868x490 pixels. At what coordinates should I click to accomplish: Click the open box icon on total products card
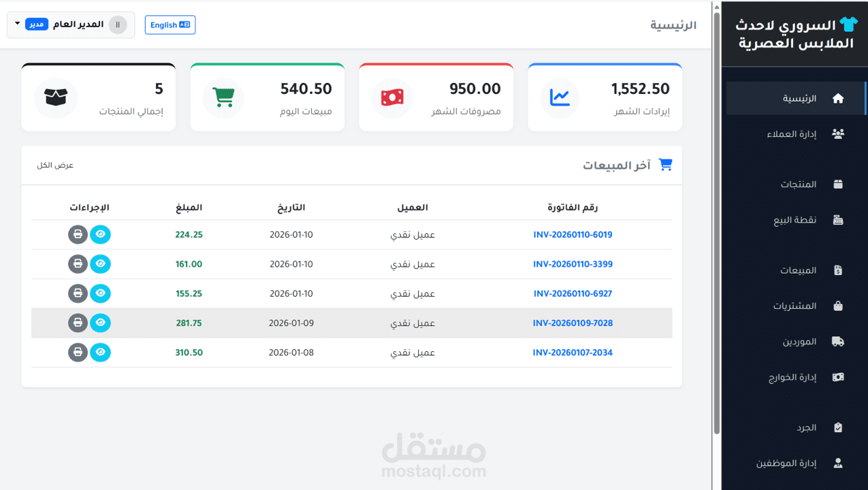point(55,97)
